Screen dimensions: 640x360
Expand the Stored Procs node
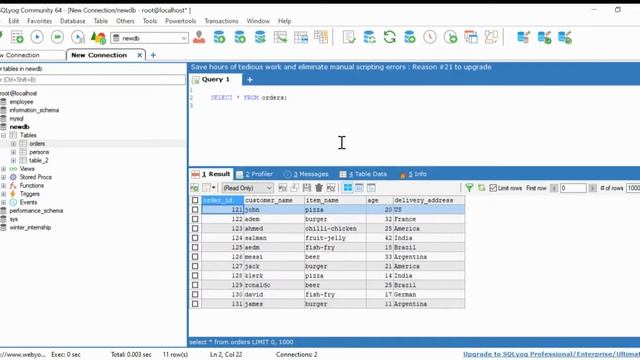(x=4, y=177)
